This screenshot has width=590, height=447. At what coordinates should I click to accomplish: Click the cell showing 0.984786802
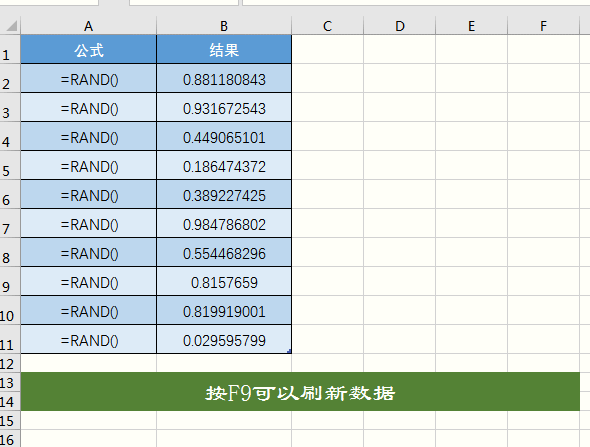pyautogui.click(x=224, y=223)
